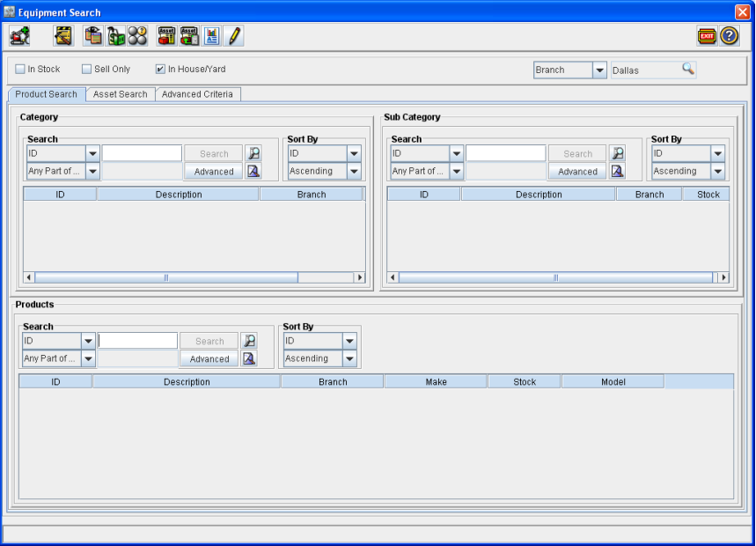Click Sub Category search text field
Image resolution: width=756 pixels, height=546 pixels.
pyautogui.click(x=506, y=153)
